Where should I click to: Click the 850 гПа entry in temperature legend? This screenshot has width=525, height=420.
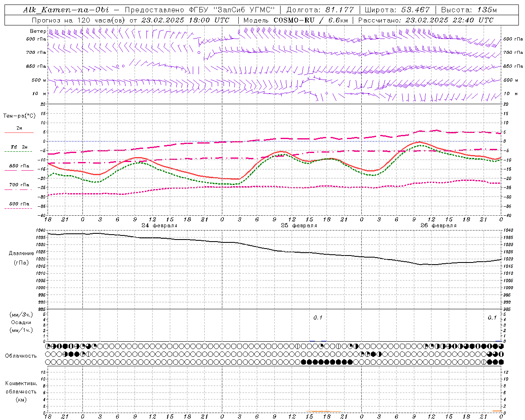click(x=19, y=166)
